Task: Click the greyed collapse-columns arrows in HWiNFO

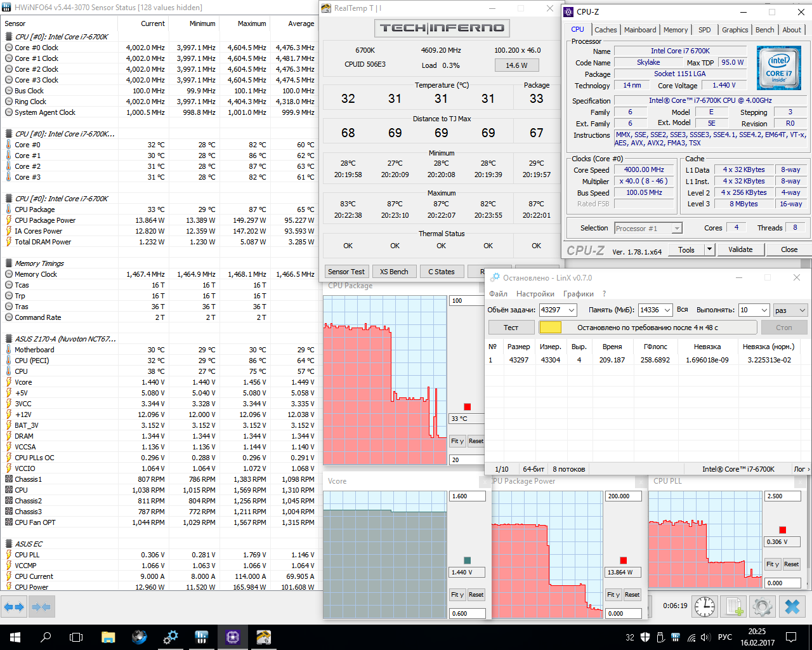Action: (41, 607)
